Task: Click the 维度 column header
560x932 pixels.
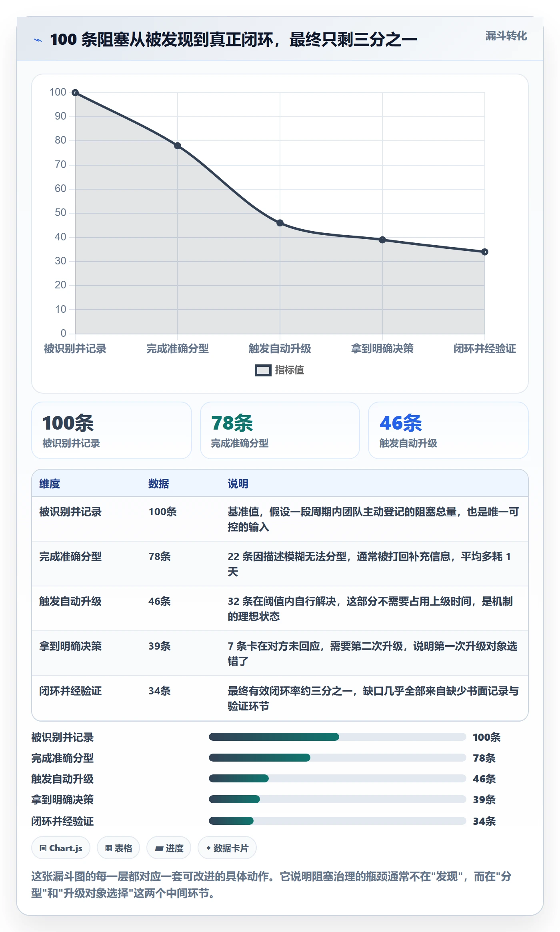Action: (50, 484)
